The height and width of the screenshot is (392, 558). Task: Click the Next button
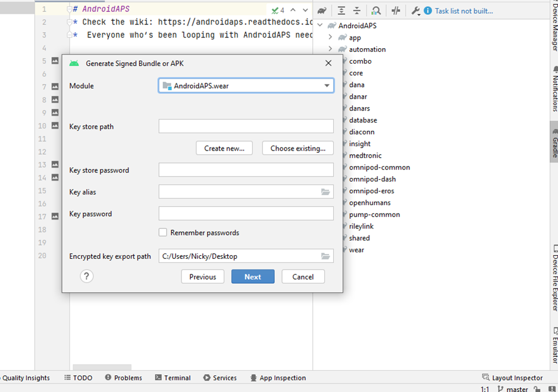coord(253,277)
